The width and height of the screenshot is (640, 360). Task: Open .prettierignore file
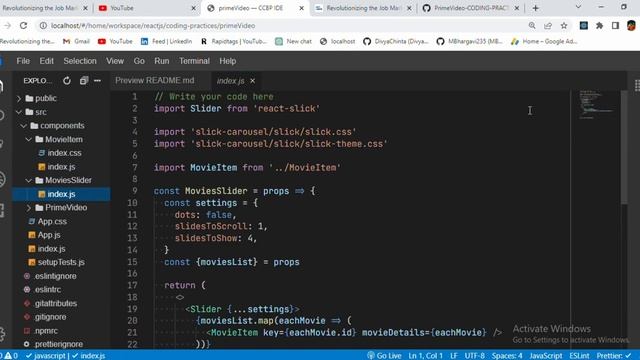(61, 344)
